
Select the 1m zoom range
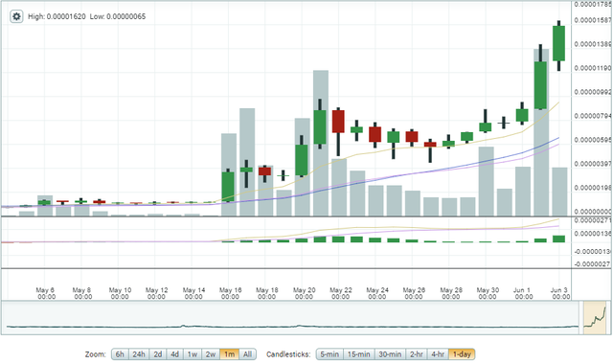229,354
